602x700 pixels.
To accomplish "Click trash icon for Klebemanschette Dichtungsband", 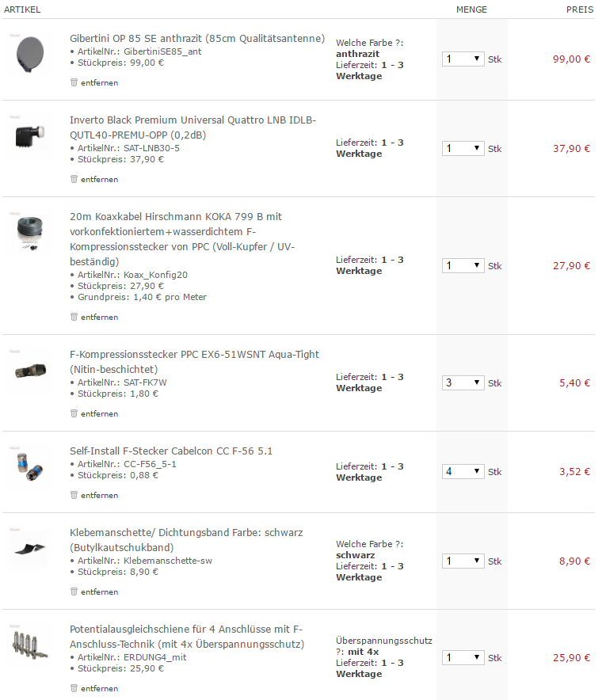I will point(74,592).
